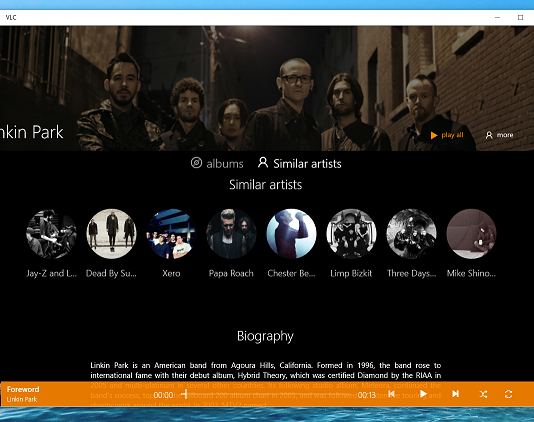534x422 pixels.
Task: Skip to the previous track
Action: (x=391, y=394)
